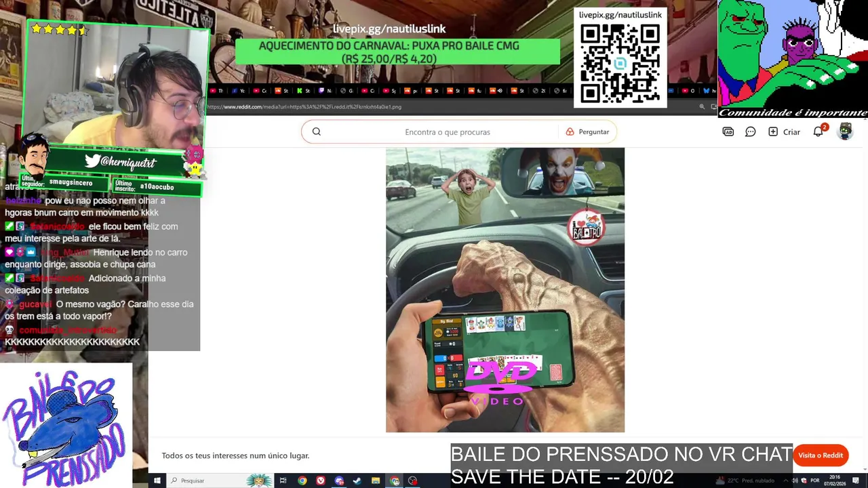Click the livepix QR code
Screen dimensions: 868x488
(620, 64)
